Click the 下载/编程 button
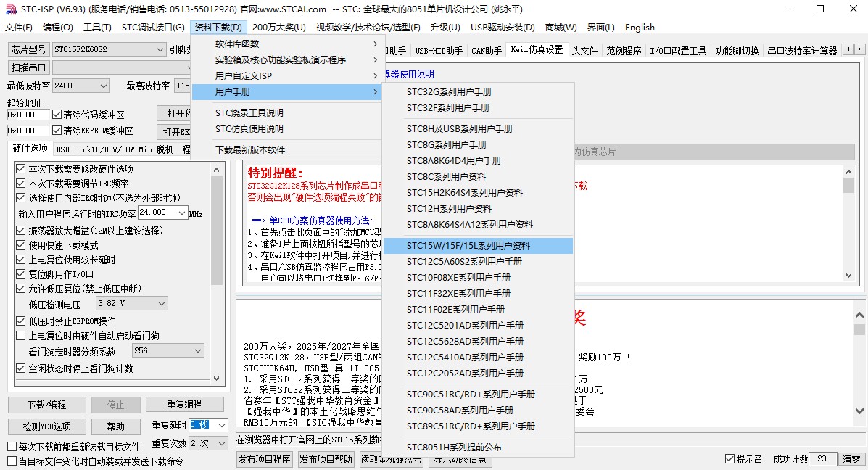This screenshot has height=470, width=868. click(46, 405)
